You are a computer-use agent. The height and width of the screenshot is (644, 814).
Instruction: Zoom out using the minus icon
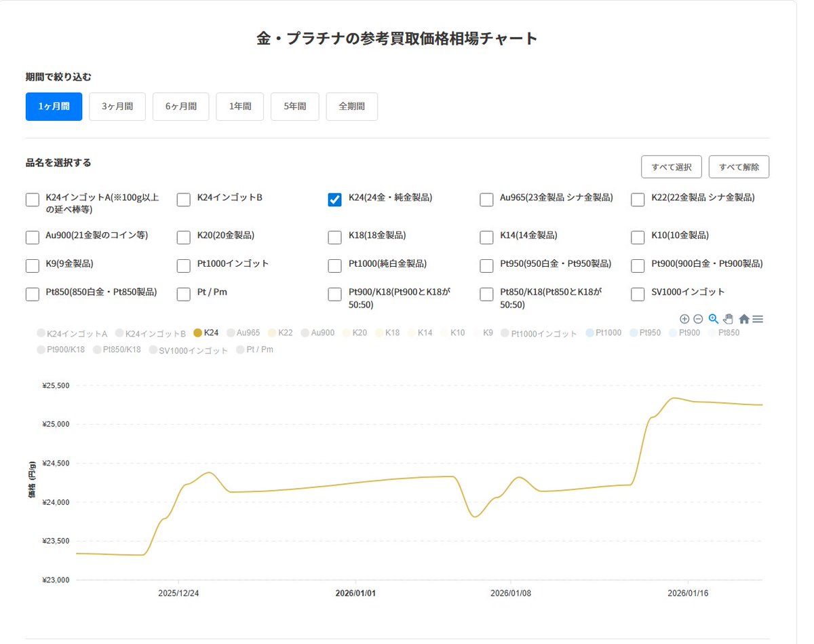699,319
